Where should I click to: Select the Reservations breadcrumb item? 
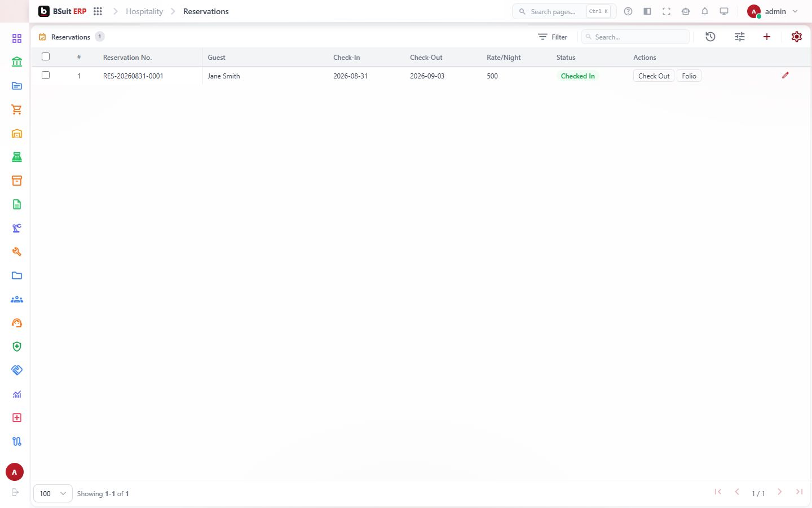(206, 11)
